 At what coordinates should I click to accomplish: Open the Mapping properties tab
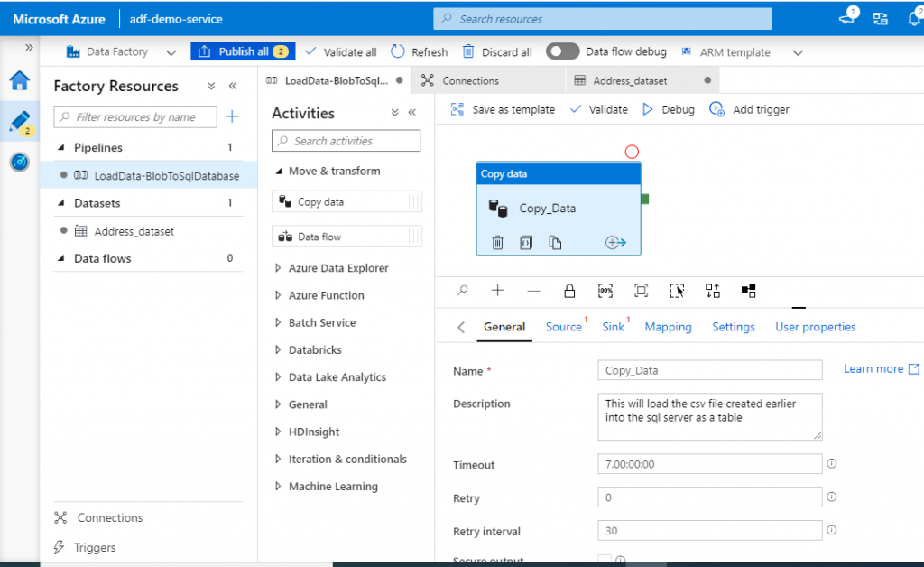[x=669, y=327]
